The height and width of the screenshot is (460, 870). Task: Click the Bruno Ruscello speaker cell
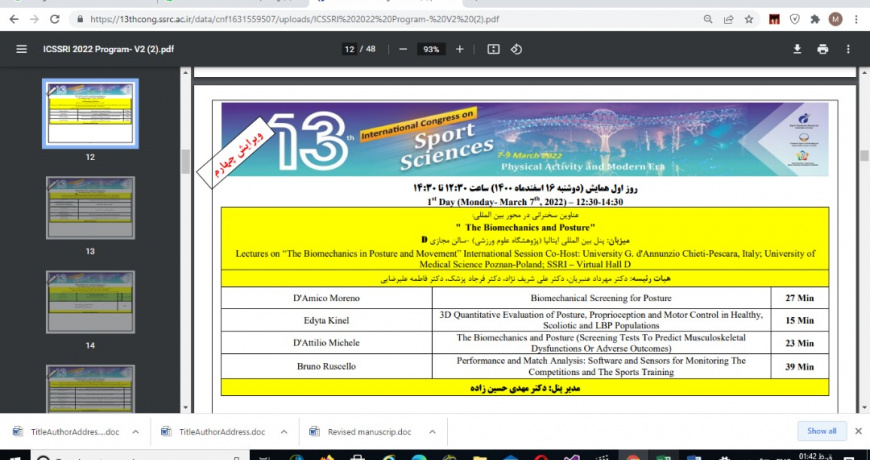click(326, 366)
